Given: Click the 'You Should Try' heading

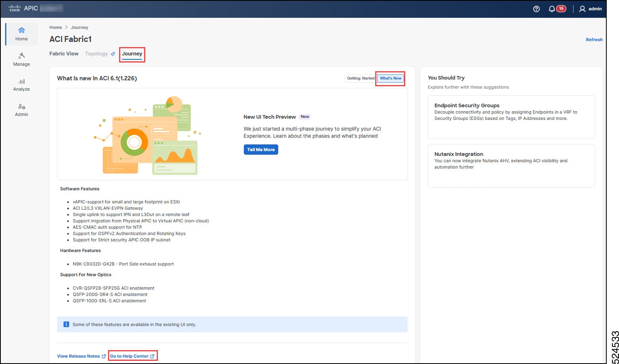Looking at the screenshot, I should coord(446,78).
